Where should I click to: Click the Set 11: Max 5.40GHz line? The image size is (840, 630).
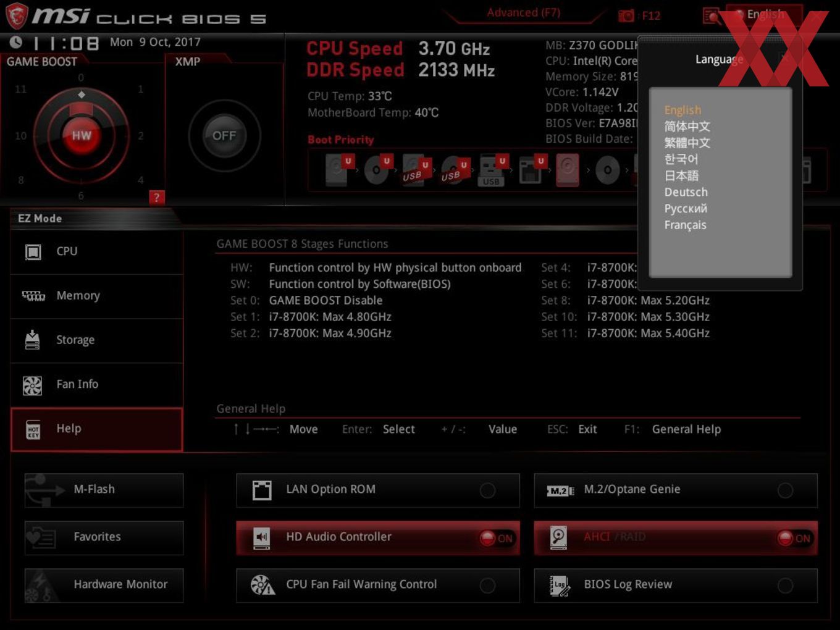(625, 334)
